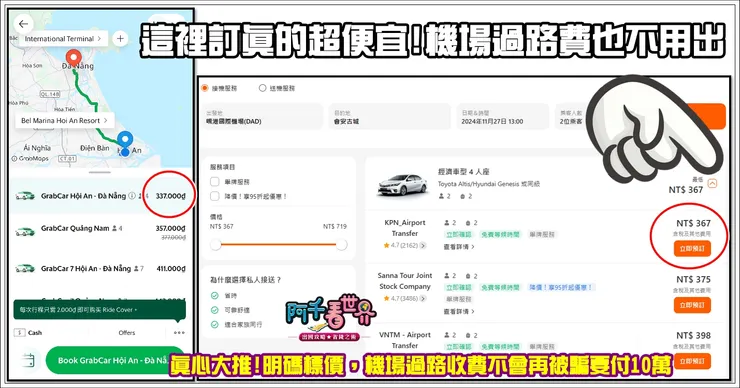
Task: Check the 舉牌服務 filter checkbox
Action: pos(215,182)
